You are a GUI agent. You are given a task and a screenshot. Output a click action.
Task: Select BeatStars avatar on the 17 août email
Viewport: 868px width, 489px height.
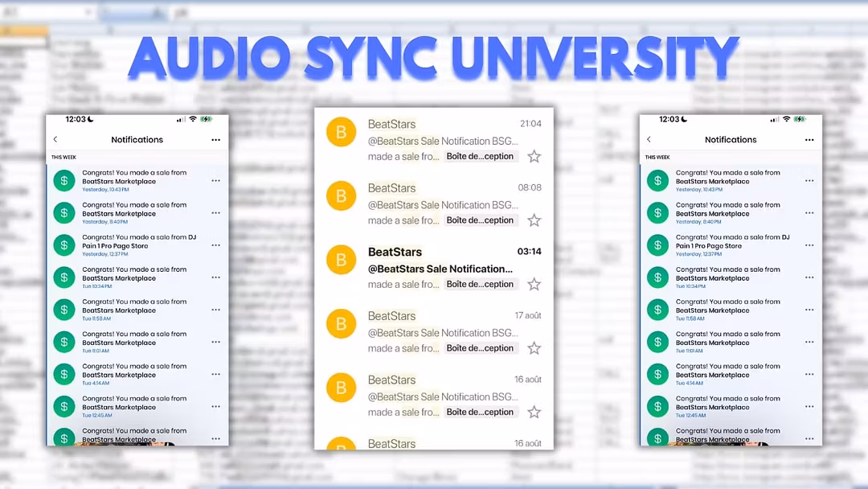coord(341,324)
